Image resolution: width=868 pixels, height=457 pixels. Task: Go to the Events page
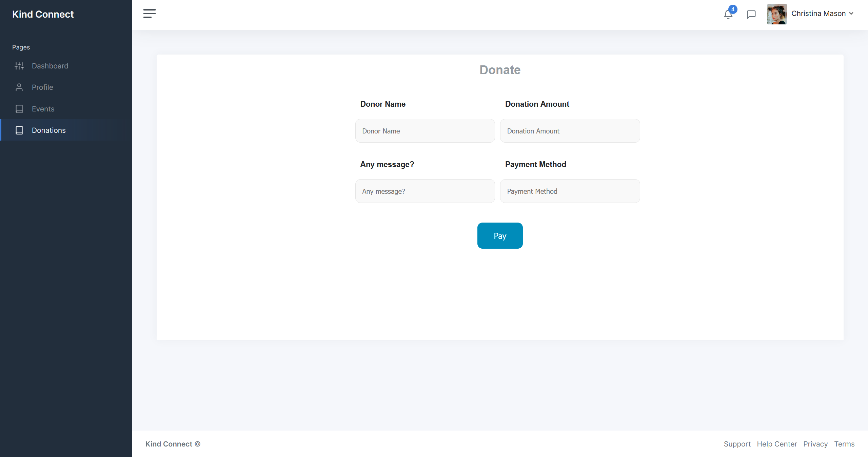point(43,109)
